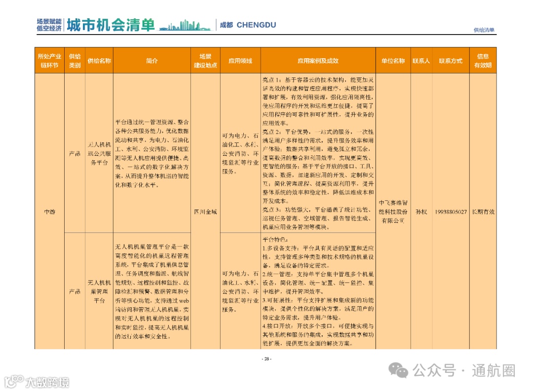Click the 供给清单 label at top right

pyautogui.click(x=484, y=30)
